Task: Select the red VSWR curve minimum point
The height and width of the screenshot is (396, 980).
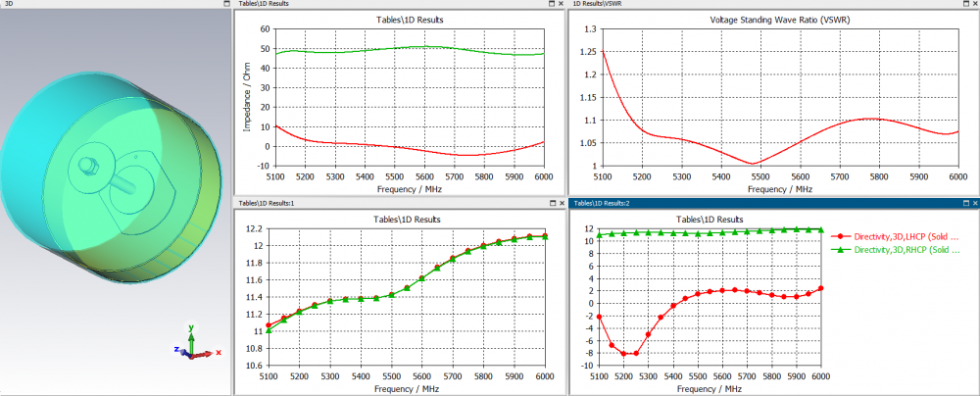Action: [x=754, y=164]
